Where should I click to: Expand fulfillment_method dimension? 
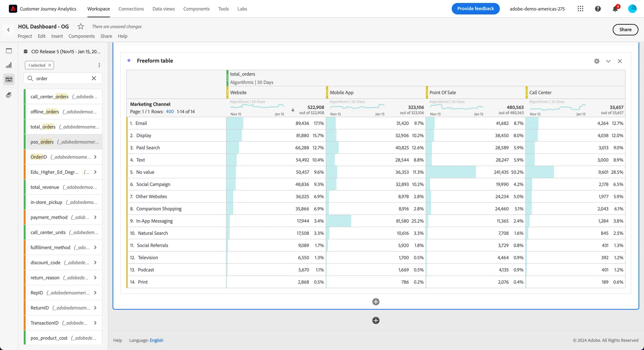pyautogui.click(x=95, y=248)
